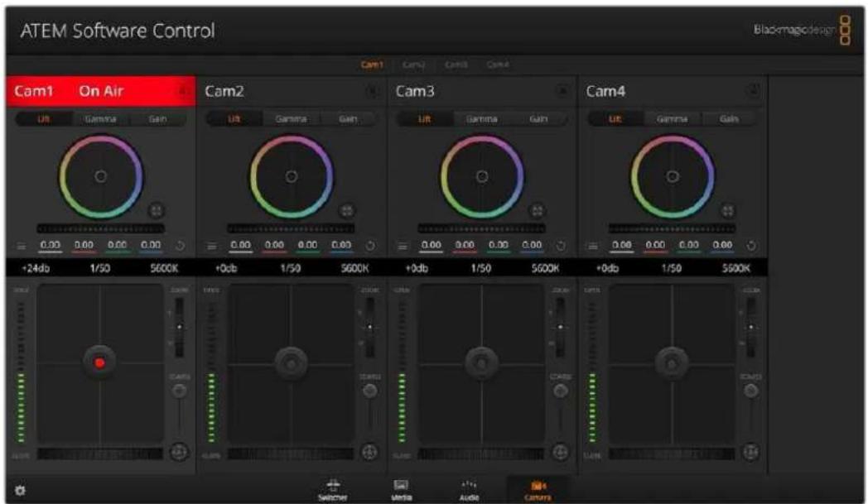Image resolution: width=868 pixels, height=504 pixels.
Task: Select Gamma mode for Cam2
Action: [x=292, y=119]
